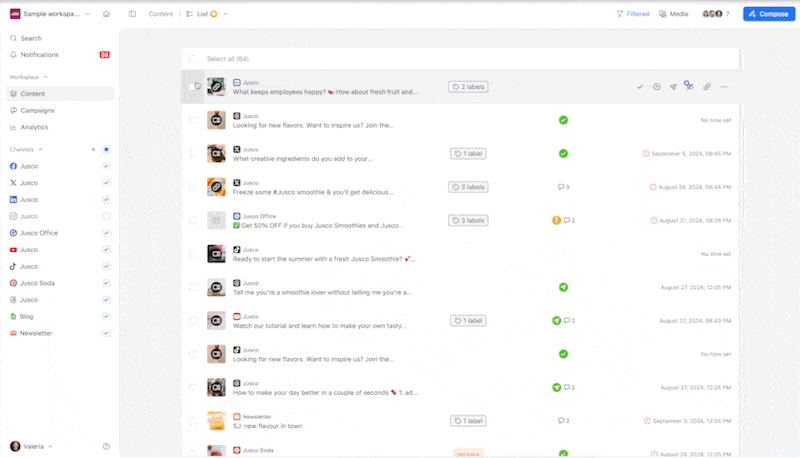Open the help icon at sidebar bottom
The width and height of the screenshot is (800, 458).
pos(106,446)
